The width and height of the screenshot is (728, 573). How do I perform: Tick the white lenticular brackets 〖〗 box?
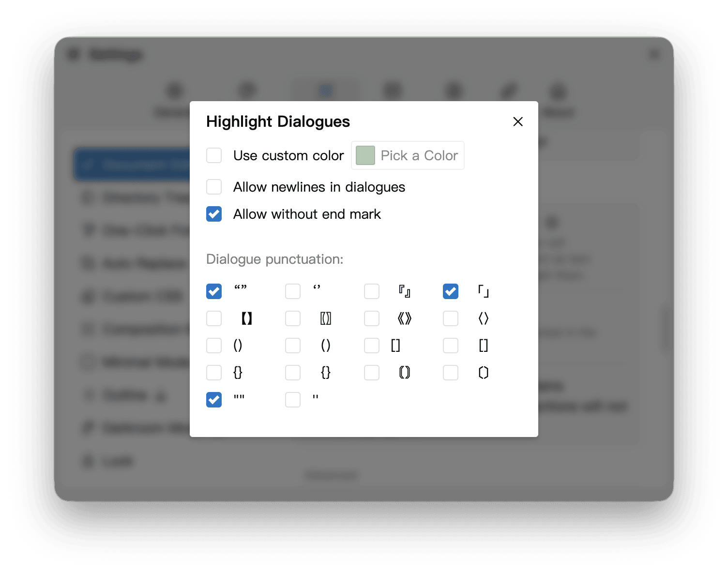click(293, 318)
